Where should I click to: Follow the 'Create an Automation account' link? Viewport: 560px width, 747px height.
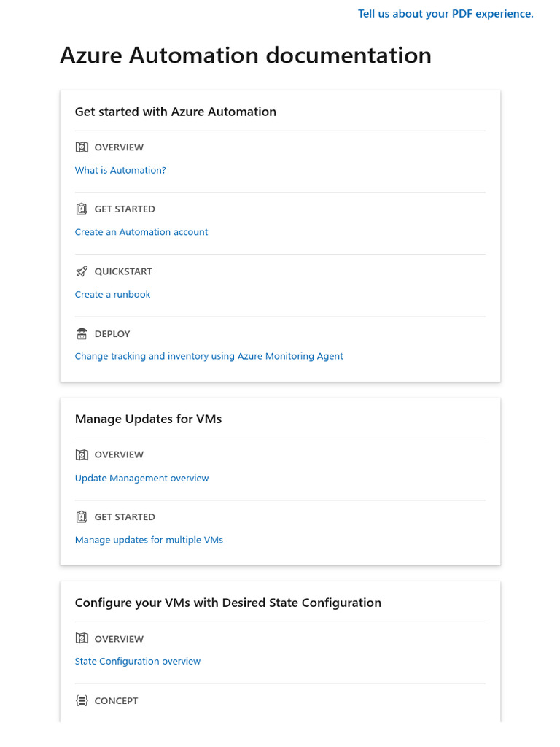pos(141,232)
